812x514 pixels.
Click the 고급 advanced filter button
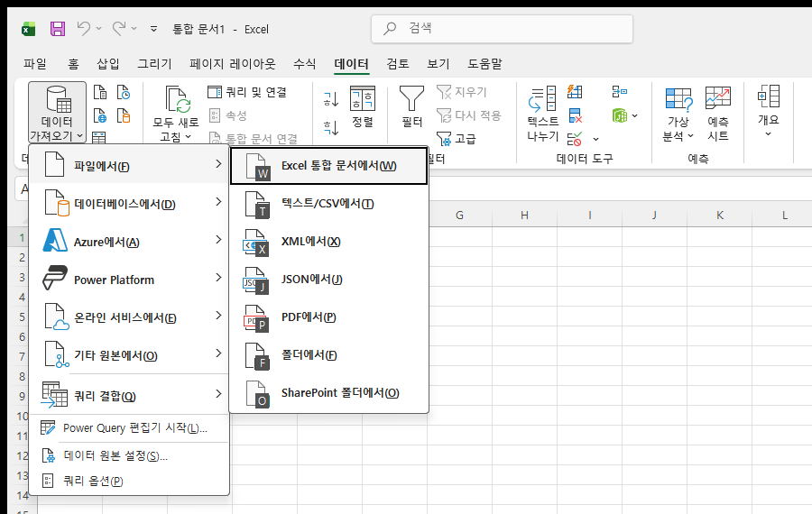tap(457, 139)
